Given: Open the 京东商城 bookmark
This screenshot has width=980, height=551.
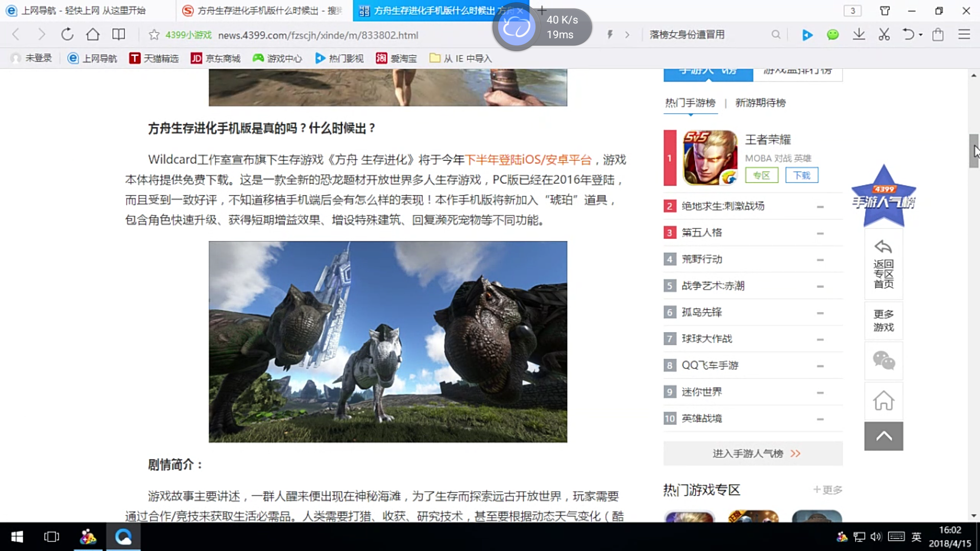Looking at the screenshot, I should [215, 58].
